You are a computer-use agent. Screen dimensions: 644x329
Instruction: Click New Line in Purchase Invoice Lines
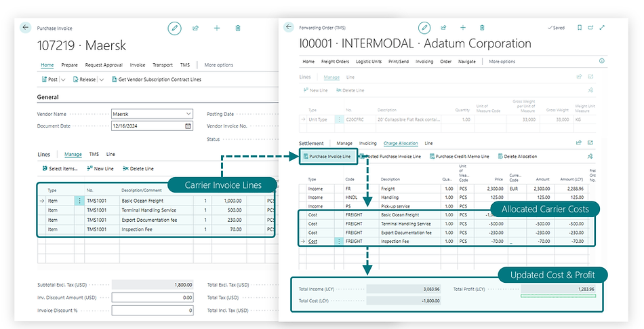pyautogui.click(x=100, y=169)
